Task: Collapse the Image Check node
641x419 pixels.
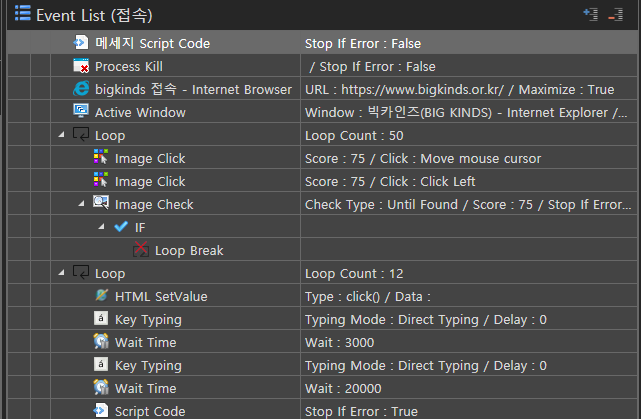Action: [81, 203]
